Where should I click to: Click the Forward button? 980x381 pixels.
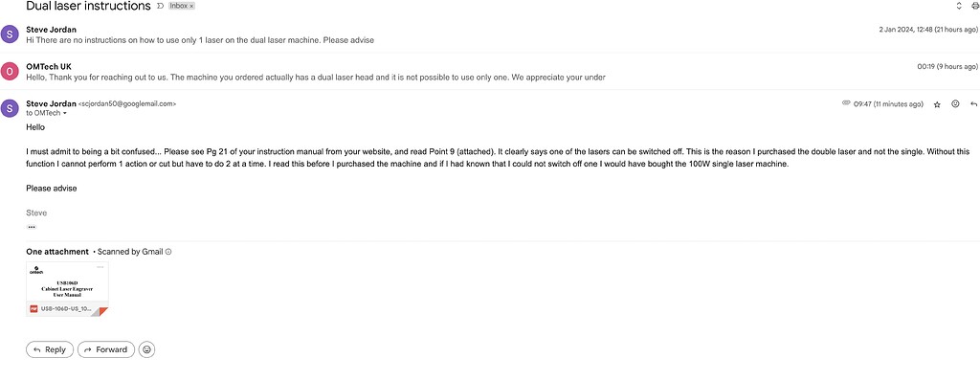106,349
